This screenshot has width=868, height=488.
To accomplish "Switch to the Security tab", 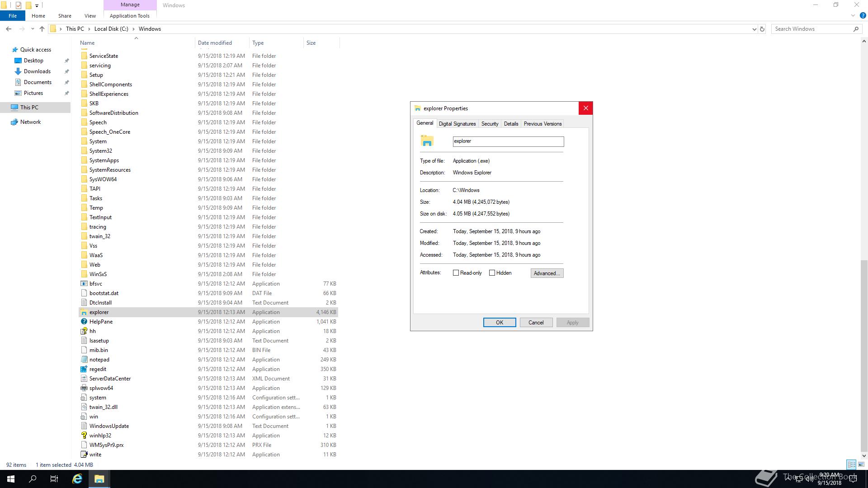I will click(x=490, y=124).
